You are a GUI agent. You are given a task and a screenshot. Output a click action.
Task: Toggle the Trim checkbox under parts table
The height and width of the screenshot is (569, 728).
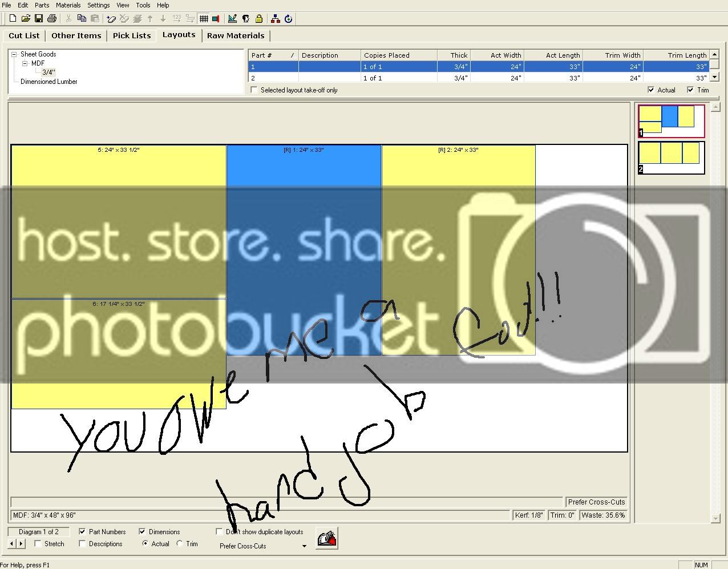click(690, 90)
